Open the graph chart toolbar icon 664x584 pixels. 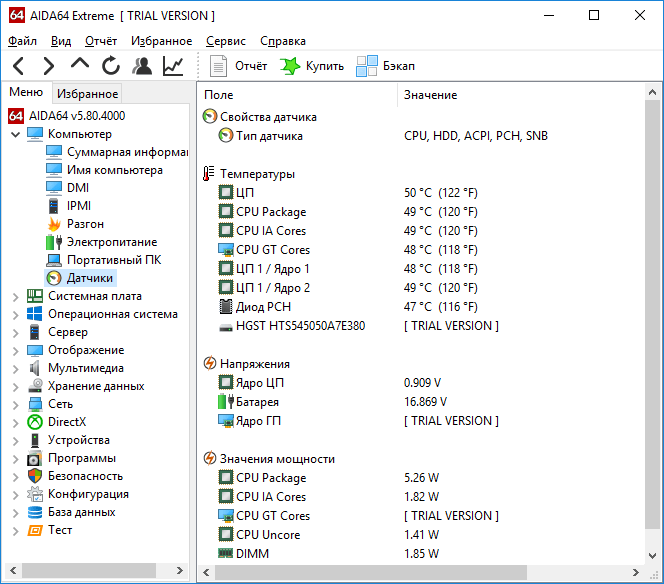click(173, 66)
